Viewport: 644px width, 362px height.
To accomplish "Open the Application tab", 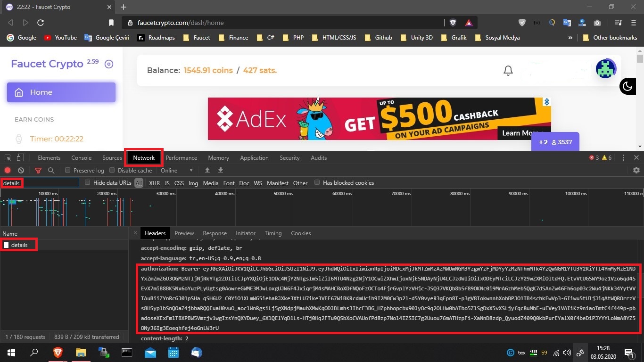I will click(254, 158).
